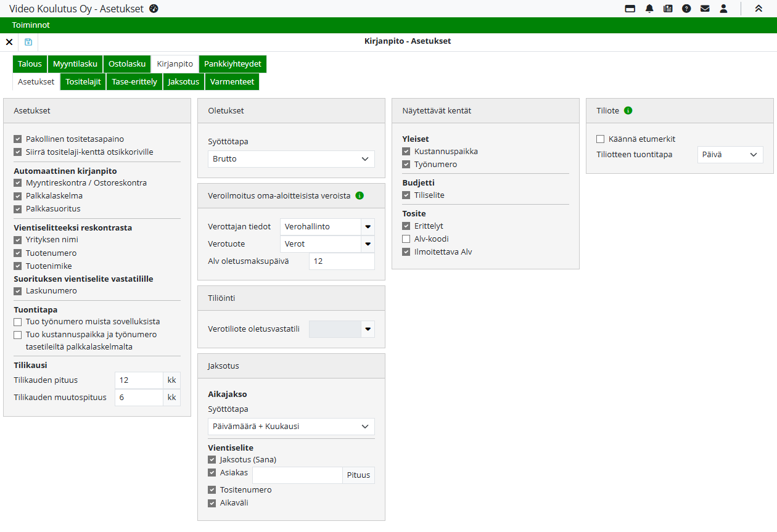Image resolution: width=777 pixels, height=532 pixels.
Task: Open the Brutto Syöttötapa dropdown
Action: click(291, 159)
